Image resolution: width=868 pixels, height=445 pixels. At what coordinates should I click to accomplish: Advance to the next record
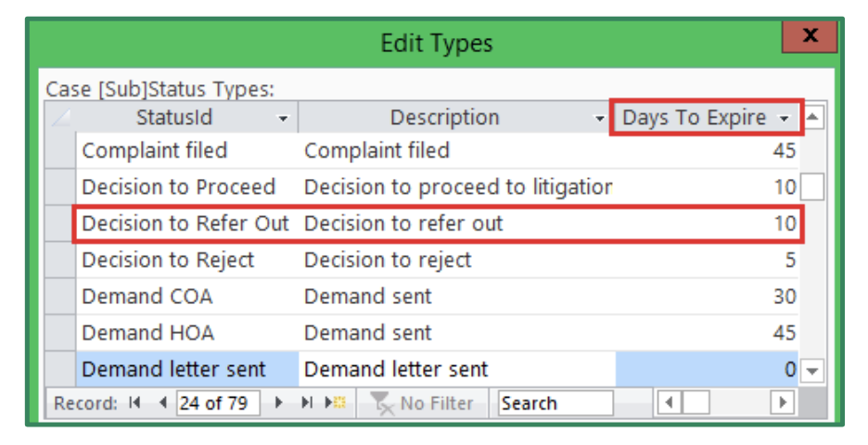[279, 402]
